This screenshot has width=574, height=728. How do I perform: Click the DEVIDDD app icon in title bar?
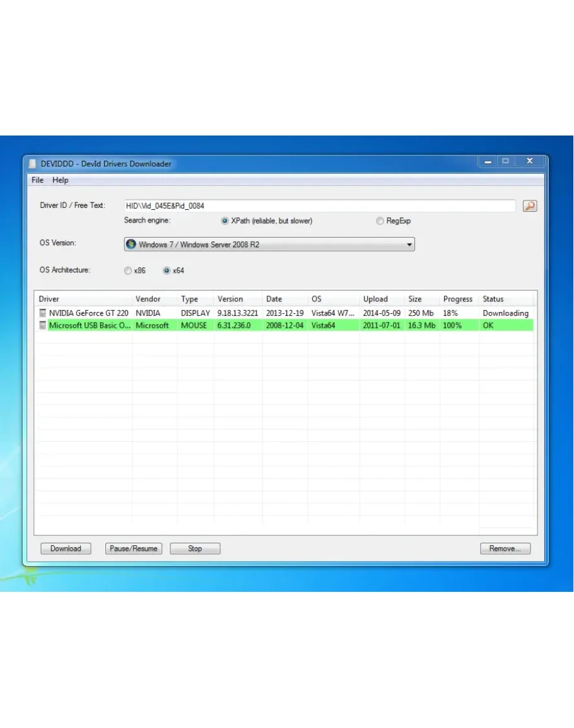33,164
